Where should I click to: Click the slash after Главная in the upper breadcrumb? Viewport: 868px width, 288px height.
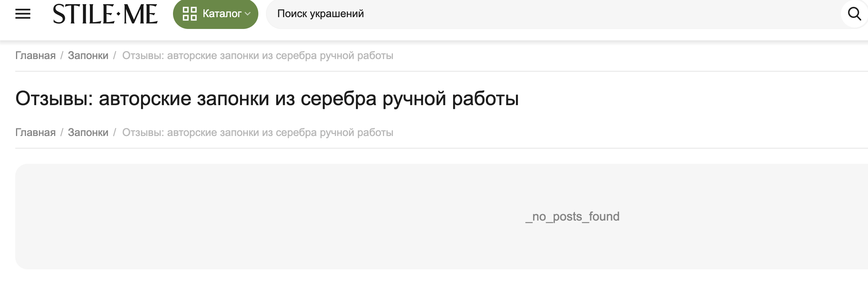pyautogui.click(x=62, y=56)
